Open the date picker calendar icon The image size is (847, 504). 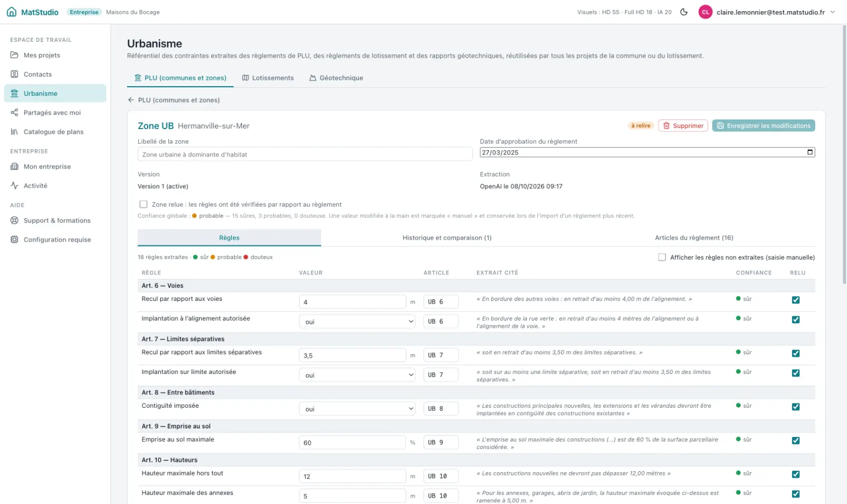point(809,152)
